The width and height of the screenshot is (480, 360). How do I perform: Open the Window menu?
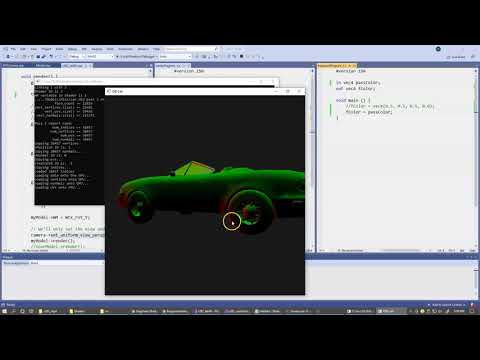click(143, 49)
